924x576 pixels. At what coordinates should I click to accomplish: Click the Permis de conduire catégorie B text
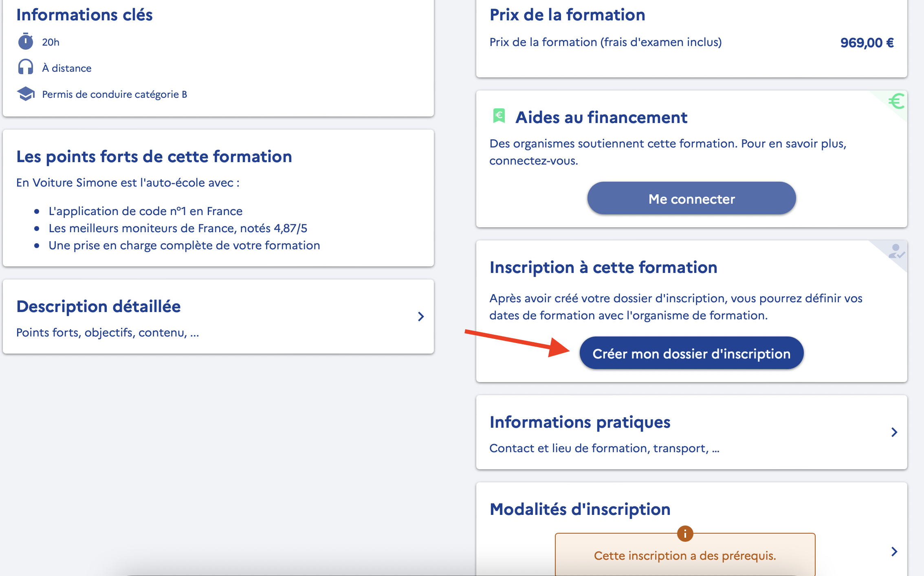114,94
